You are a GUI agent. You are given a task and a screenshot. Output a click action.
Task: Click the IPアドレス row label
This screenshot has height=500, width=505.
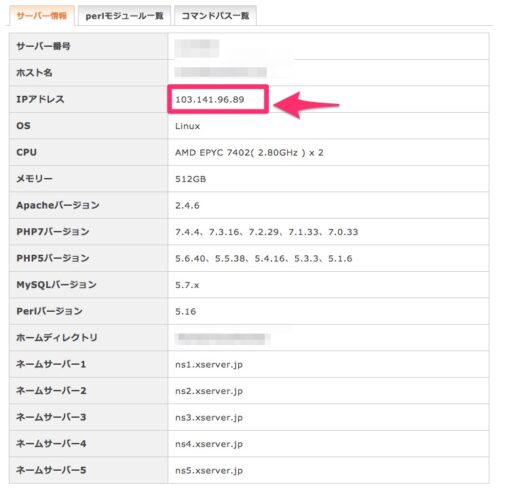click(x=40, y=99)
